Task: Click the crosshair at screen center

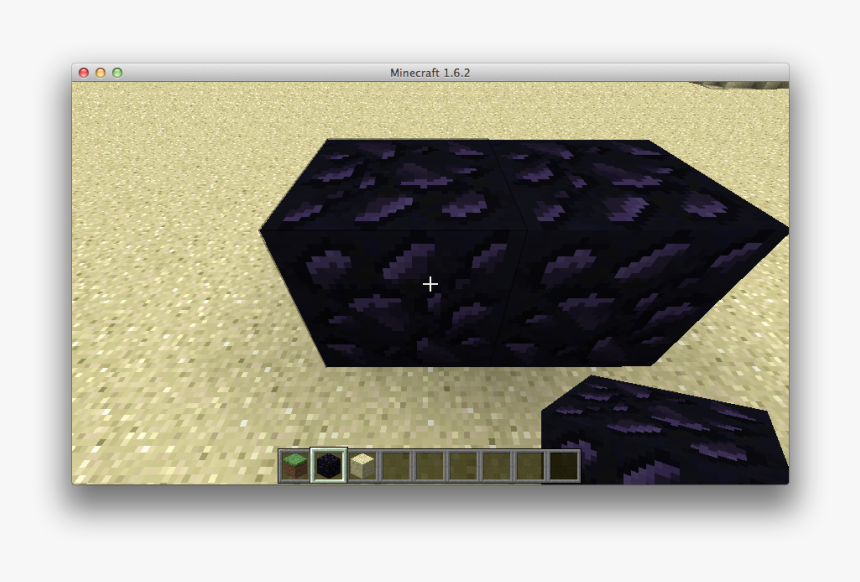Action: 430,283
